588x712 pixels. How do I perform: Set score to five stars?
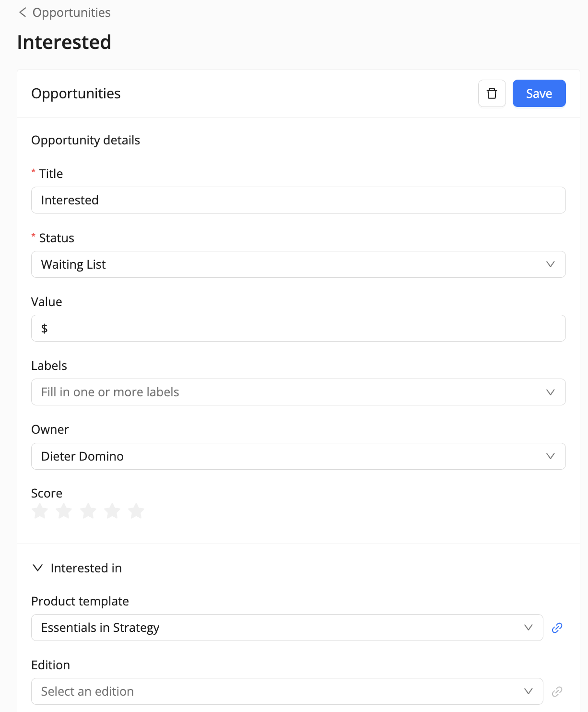tap(136, 511)
